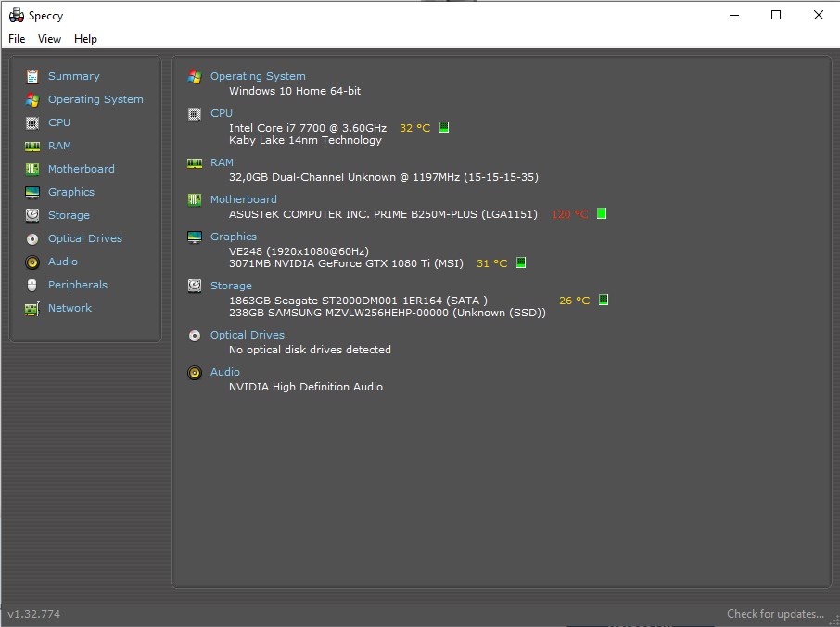Open the File menu
Viewport: 840px width, 627px height.
tap(17, 39)
